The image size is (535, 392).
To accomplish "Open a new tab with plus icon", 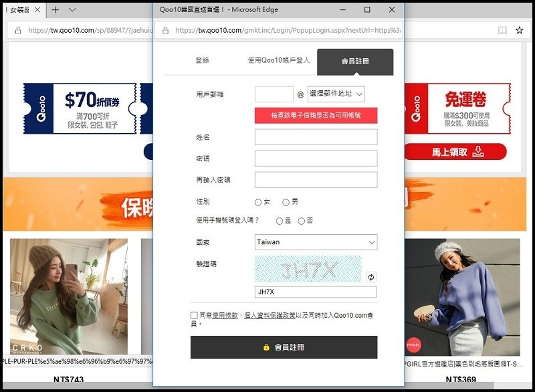I will (x=55, y=10).
